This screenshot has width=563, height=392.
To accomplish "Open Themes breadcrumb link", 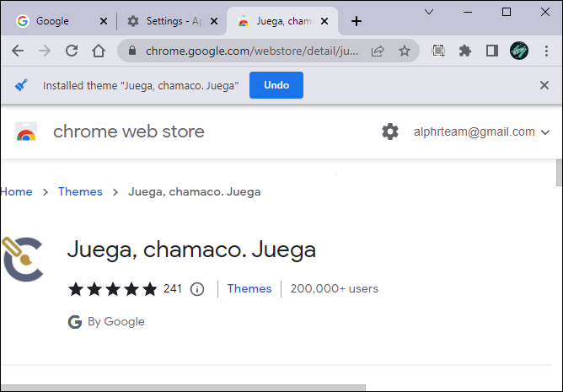I will [80, 192].
